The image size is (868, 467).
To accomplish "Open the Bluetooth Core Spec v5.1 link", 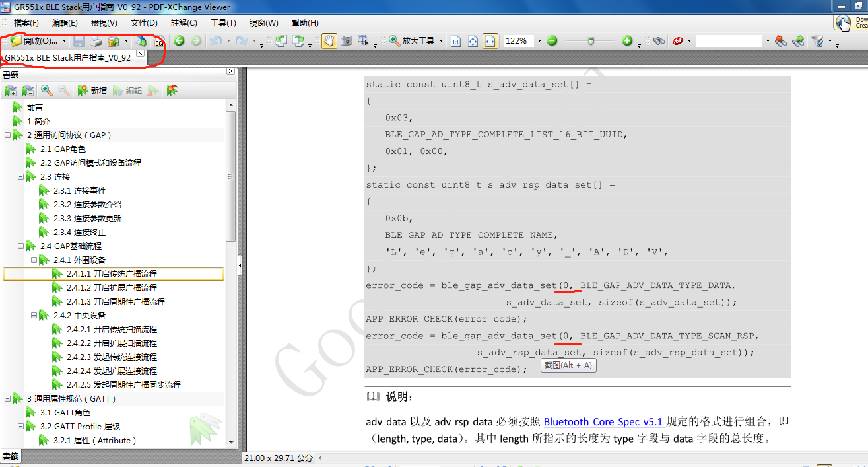I will pyautogui.click(x=603, y=421).
